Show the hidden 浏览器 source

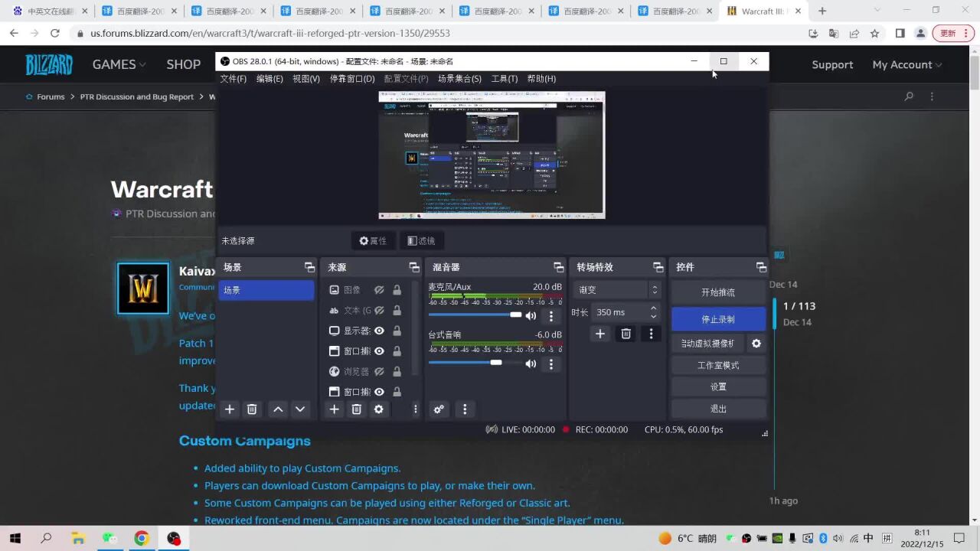[x=379, y=371]
